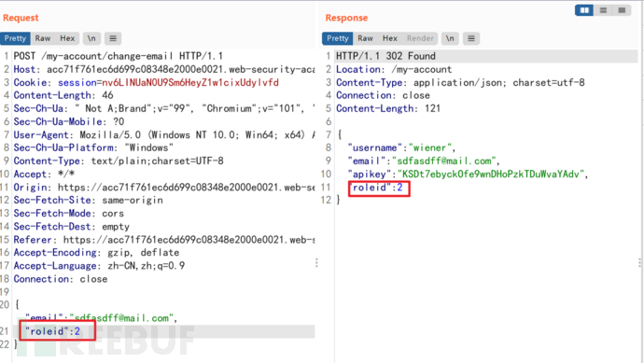This screenshot has width=644, height=363.
Task: Click the session cookie value text
Action: pyautogui.click(x=190, y=82)
